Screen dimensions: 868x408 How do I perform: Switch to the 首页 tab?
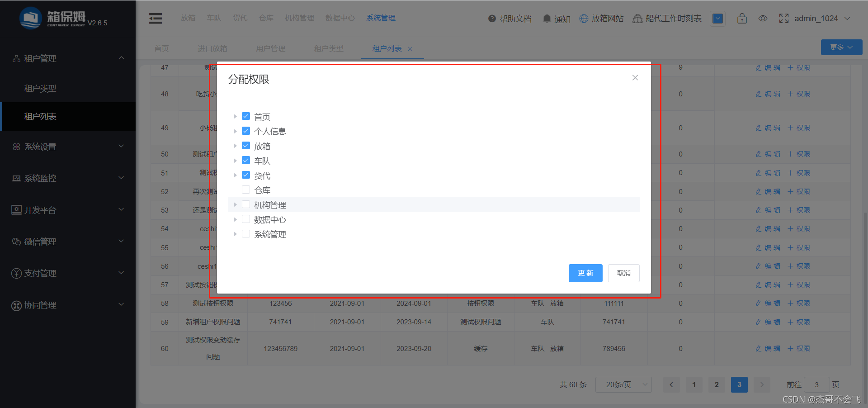[161, 49]
